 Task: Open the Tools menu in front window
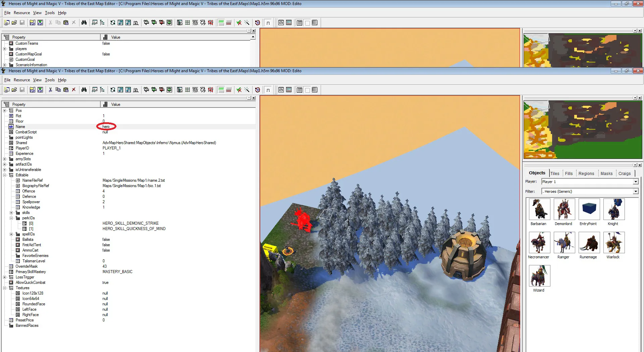point(50,80)
